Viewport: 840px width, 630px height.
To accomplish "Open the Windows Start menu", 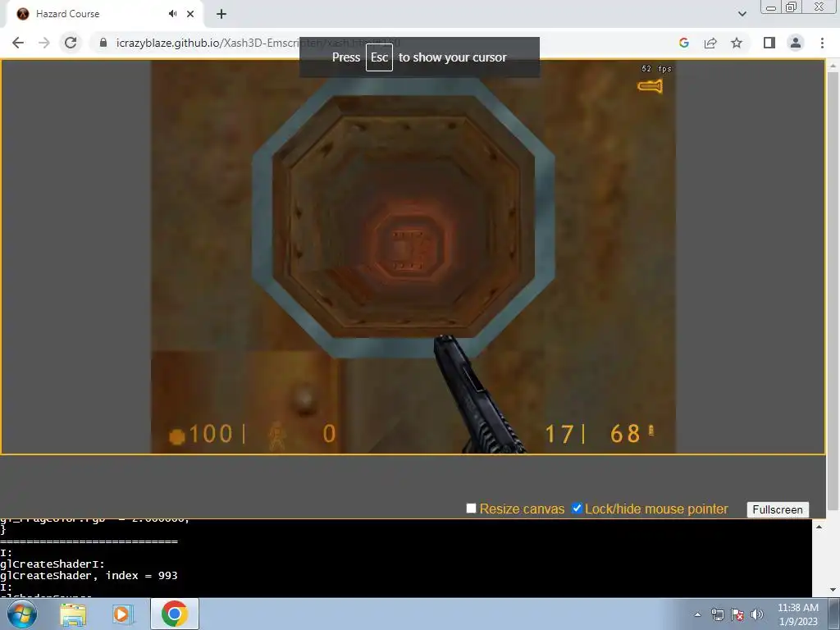I will (x=22, y=614).
